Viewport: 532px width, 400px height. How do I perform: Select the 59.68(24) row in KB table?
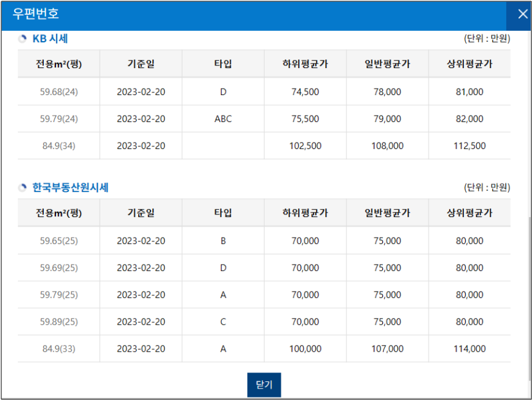tap(58, 91)
